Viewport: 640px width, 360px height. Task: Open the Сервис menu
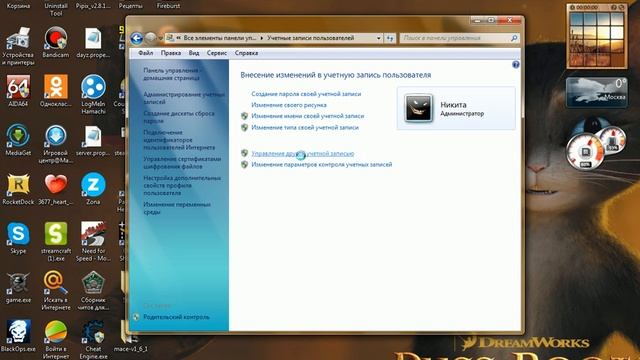(x=217, y=53)
